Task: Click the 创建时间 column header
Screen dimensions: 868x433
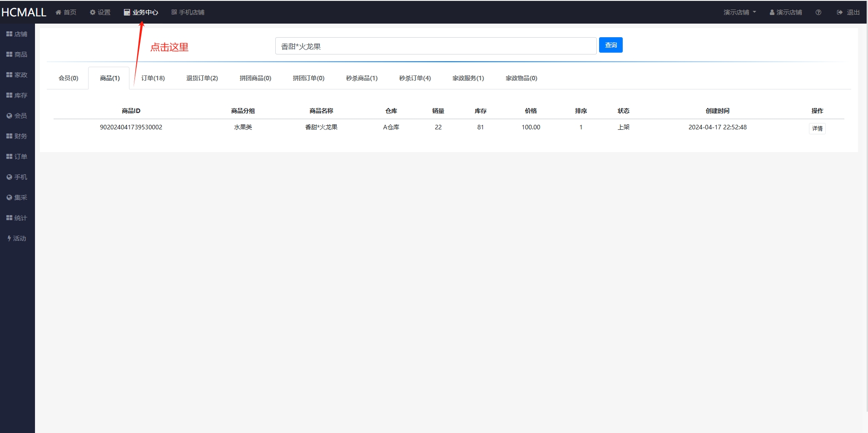Action: tap(717, 111)
